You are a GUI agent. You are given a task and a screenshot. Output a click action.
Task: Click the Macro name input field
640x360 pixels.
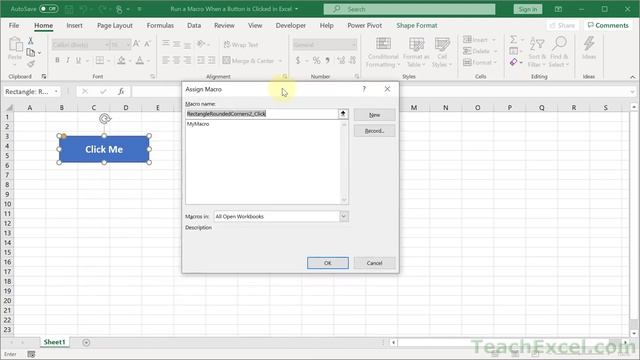point(262,114)
